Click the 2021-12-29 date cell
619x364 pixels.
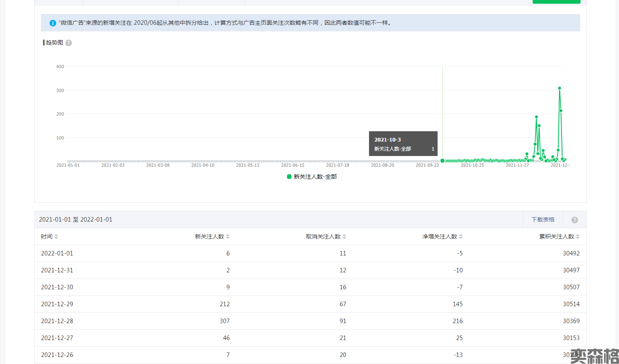tap(57, 304)
